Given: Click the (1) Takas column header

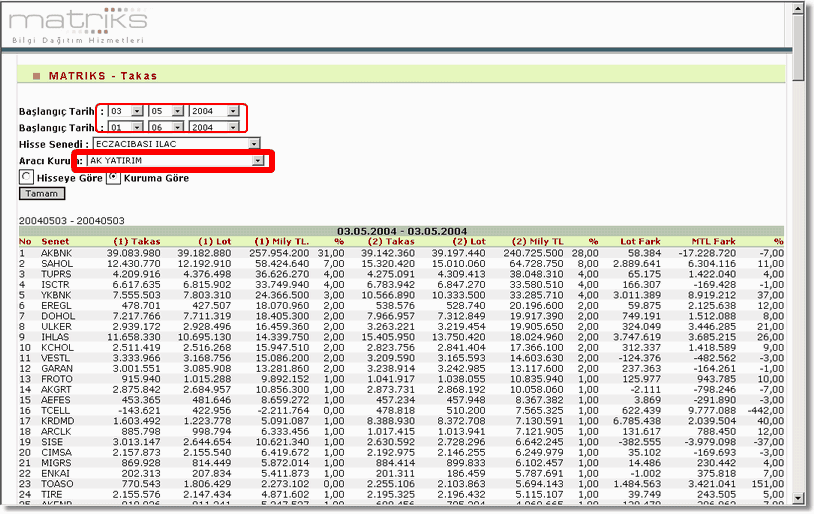Looking at the screenshot, I should point(137,241).
